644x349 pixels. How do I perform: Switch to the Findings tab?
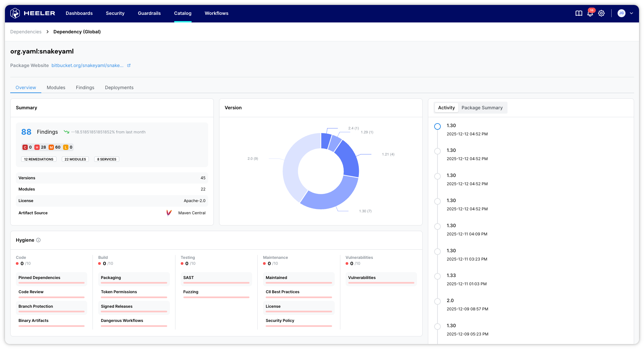[85, 87]
